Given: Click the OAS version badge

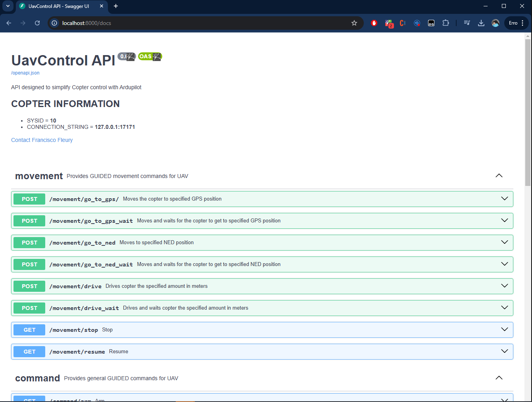Looking at the screenshot, I should click(x=150, y=57).
